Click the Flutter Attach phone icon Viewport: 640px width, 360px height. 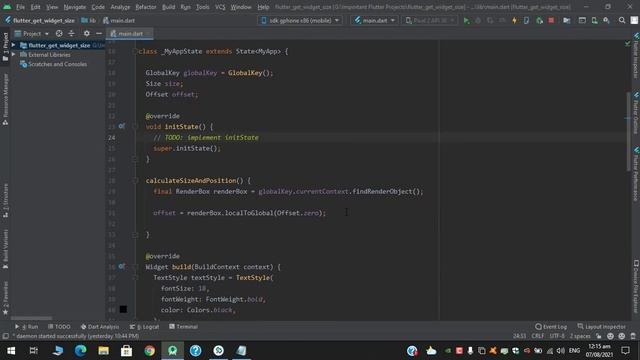(x=527, y=20)
